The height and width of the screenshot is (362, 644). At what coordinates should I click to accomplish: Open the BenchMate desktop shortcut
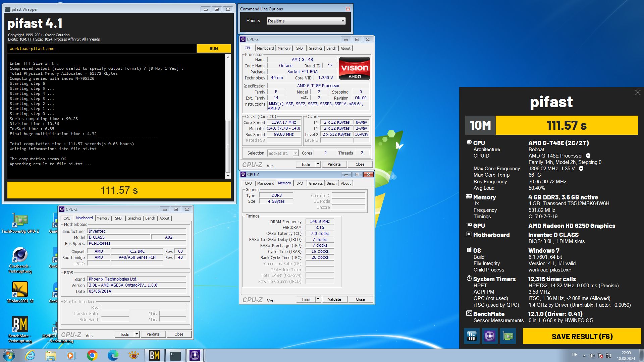[x=20, y=329]
